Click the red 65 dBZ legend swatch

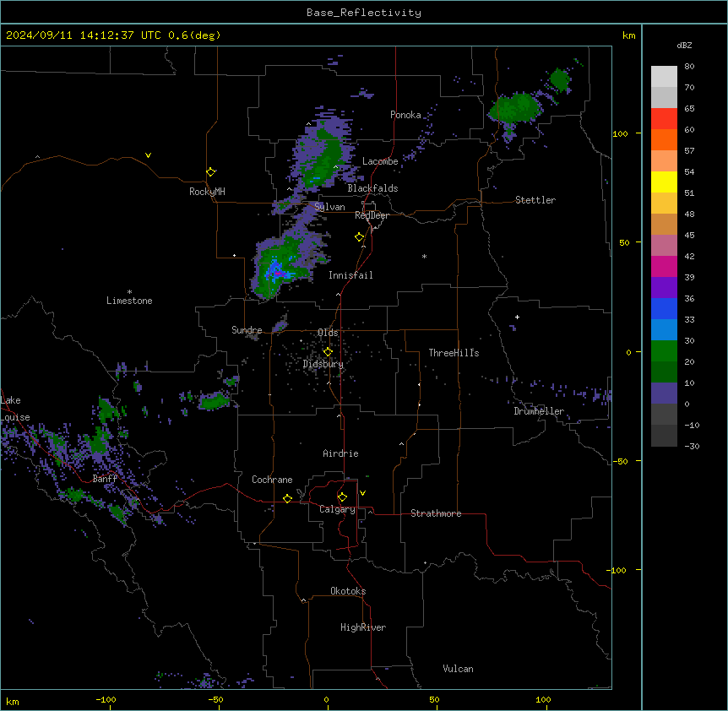[x=664, y=118]
